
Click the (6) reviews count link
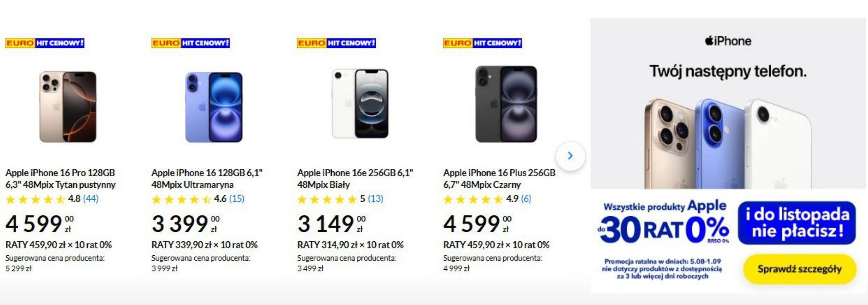[526, 199]
